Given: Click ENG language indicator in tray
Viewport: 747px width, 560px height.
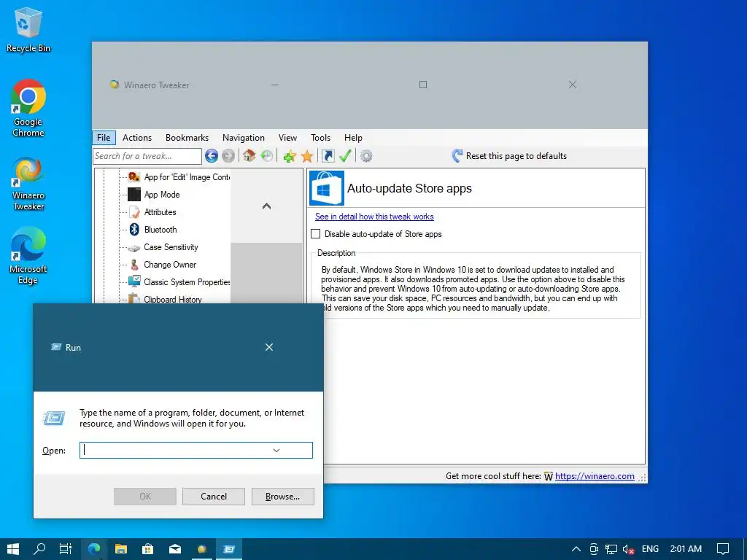Looking at the screenshot, I should pos(650,549).
